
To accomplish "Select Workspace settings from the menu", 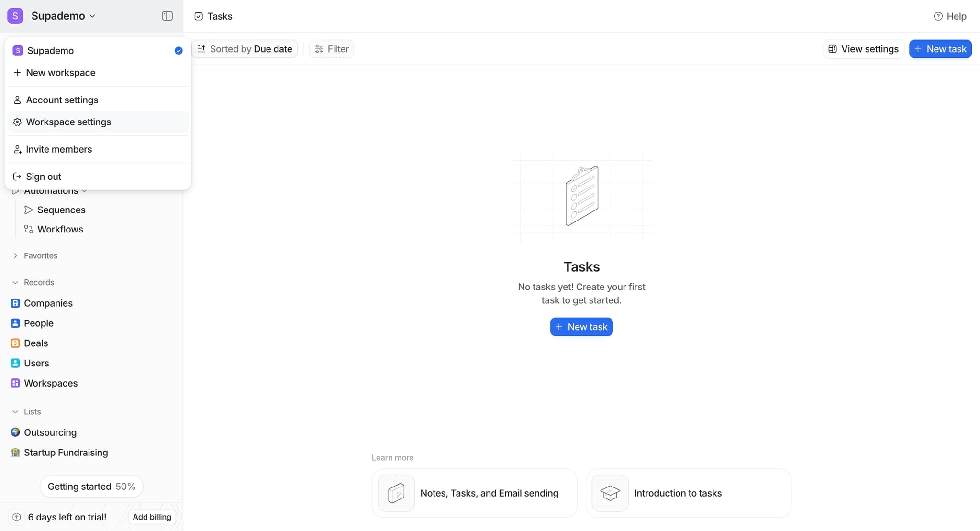I will click(x=68, y=122).
